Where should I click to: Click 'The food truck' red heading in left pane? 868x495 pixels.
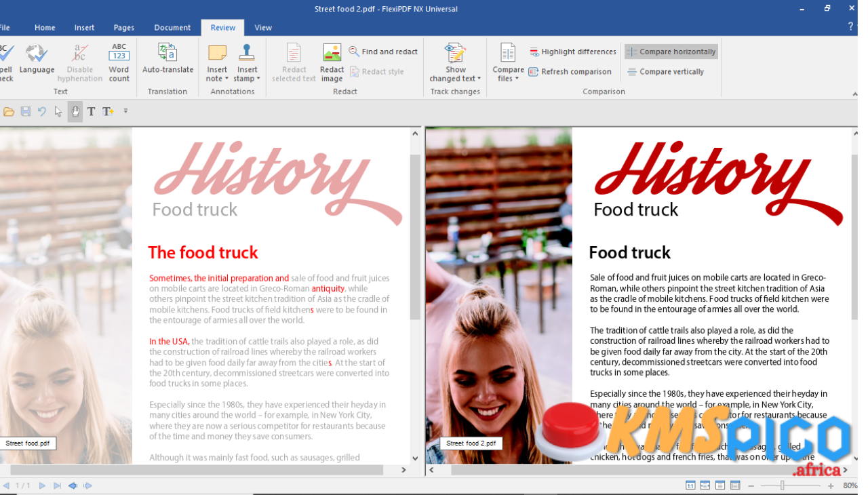pyautogui.click(x=203, y=252)
